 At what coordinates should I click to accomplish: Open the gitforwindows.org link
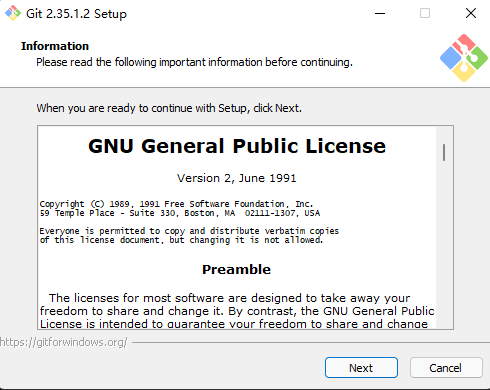pyautogui.click(x=63, y=342)
